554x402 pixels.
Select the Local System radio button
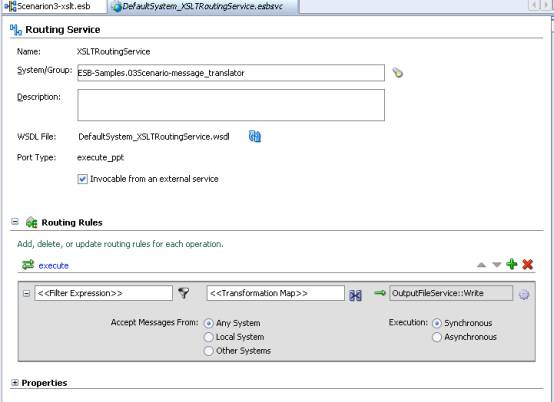(208, 337)
